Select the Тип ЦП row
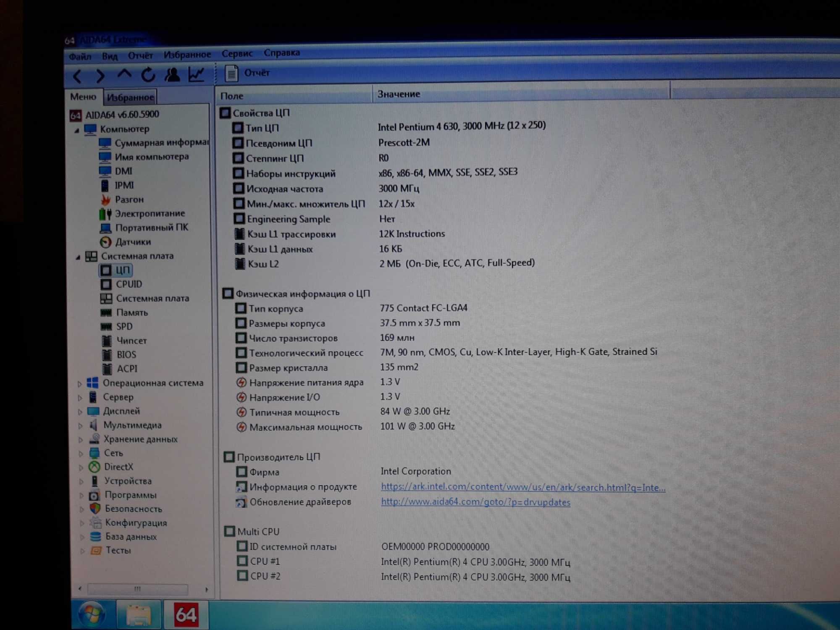The height and width of the screenshot is (630, 840). click(388, 127)
